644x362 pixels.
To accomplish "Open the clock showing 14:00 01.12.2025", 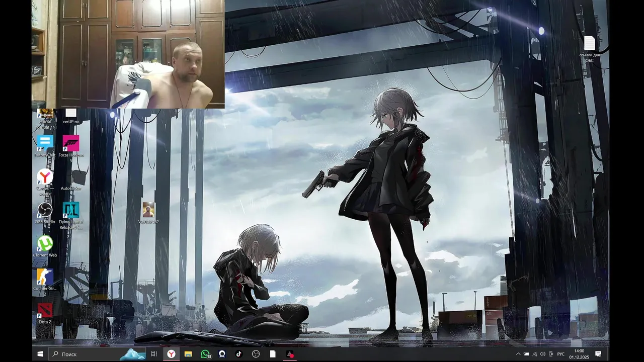I will click(x=579, y=354).
